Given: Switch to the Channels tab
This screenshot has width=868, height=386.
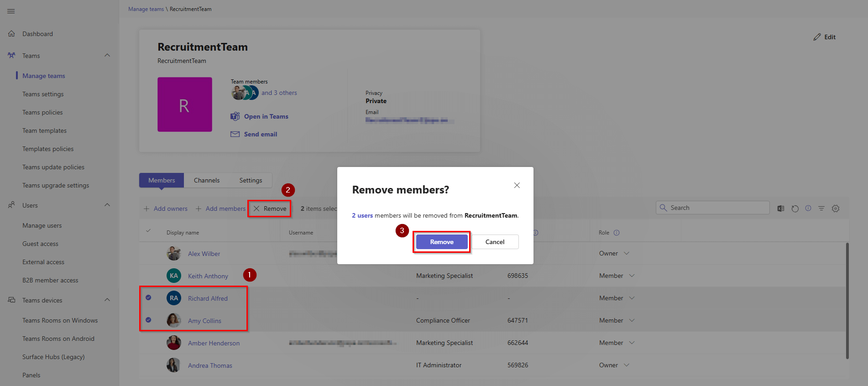Looking at the screenshot, I should (207, 180).
